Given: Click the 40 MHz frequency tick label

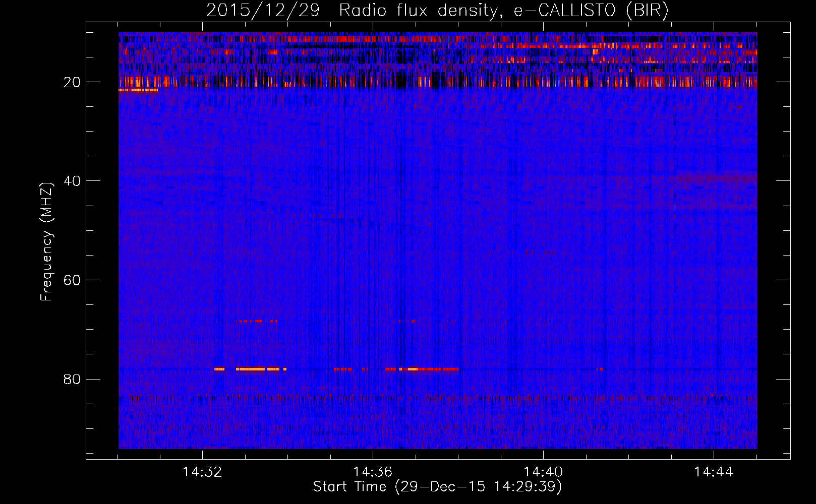Looking at the screenshot, I should point(72,181).
